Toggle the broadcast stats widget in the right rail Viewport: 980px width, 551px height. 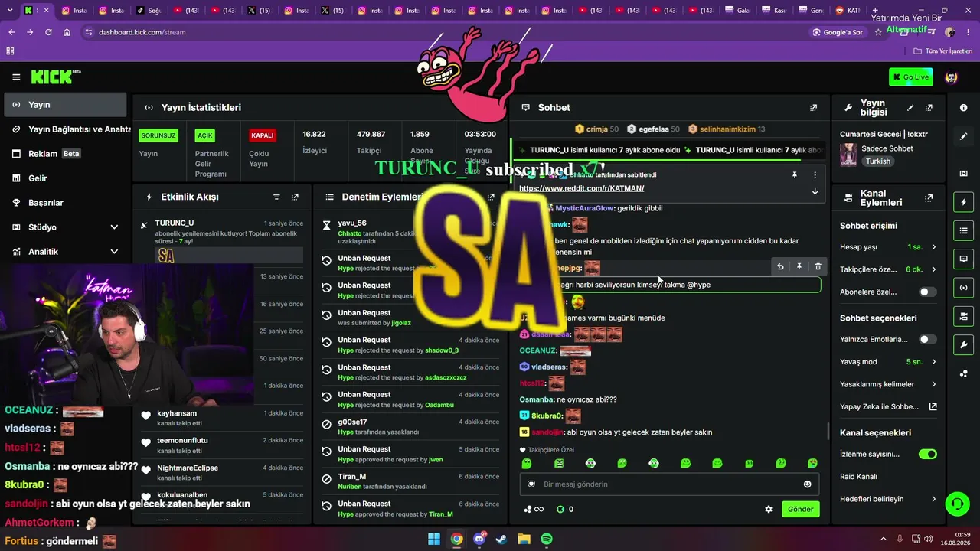click(963, 288)
